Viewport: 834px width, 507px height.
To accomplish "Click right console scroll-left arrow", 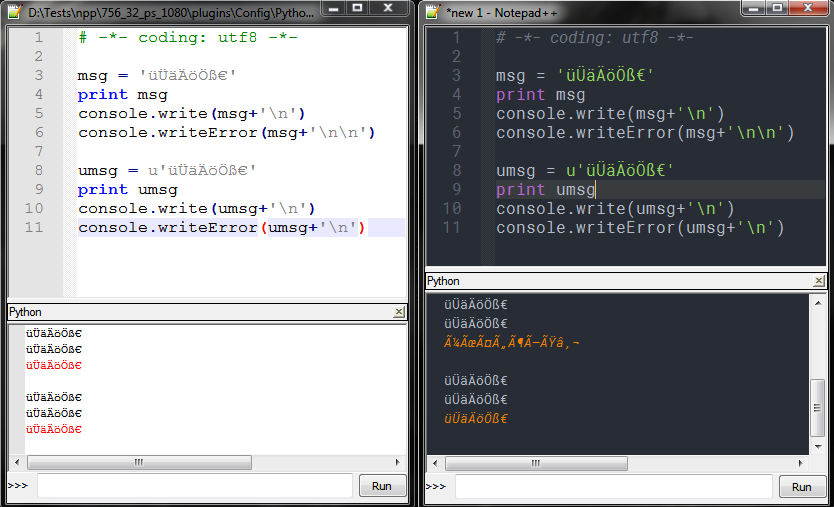I will pyautogui.click(x=435, y=463).
